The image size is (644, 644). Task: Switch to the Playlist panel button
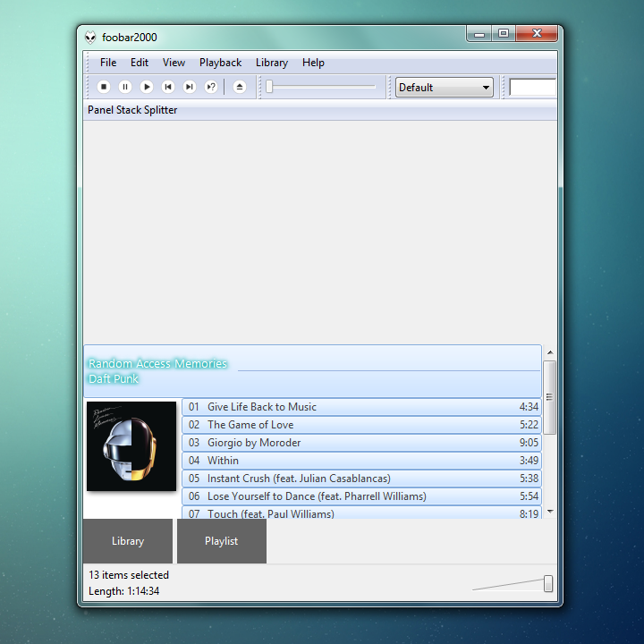pyautogui.click(x=222, y=541)
